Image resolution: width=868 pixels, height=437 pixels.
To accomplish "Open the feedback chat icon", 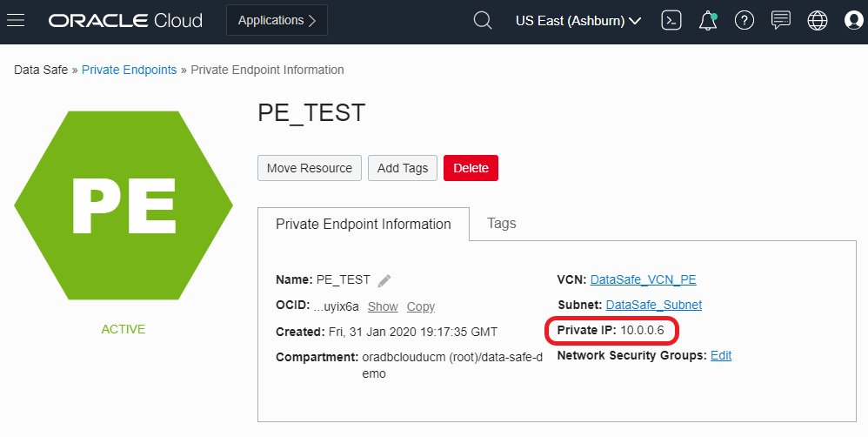I will [781, 20].
